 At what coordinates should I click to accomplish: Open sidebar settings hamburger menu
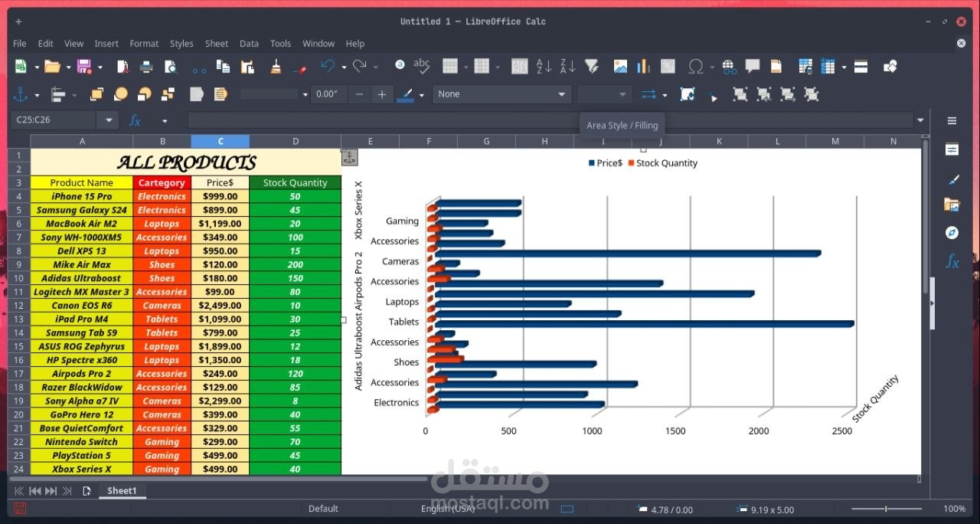952,120
